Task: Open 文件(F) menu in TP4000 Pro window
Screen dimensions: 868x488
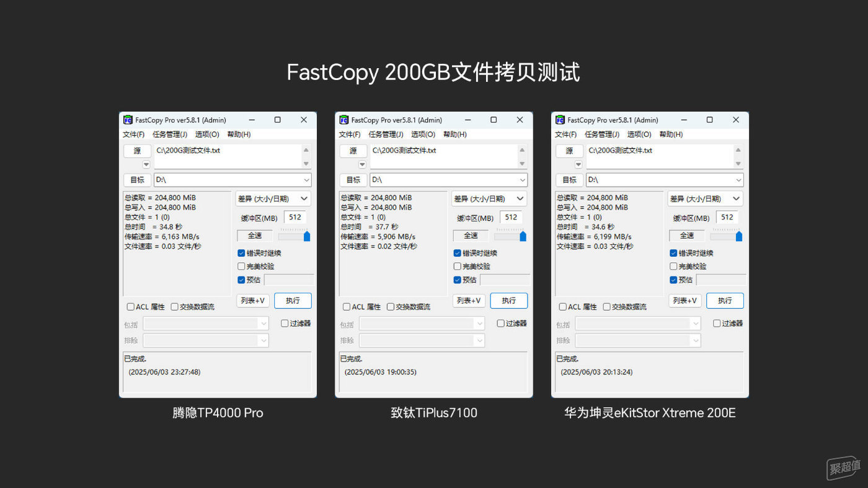Action: coord(134,134)
